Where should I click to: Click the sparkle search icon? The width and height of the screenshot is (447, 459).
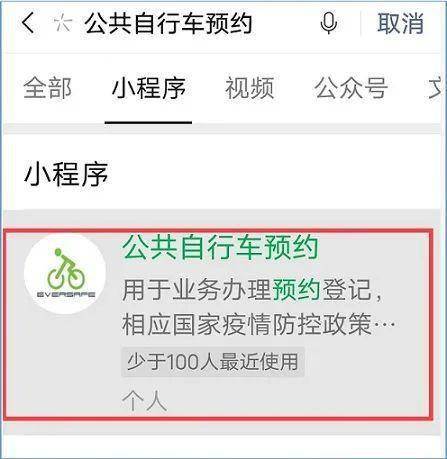coord(63,24)
